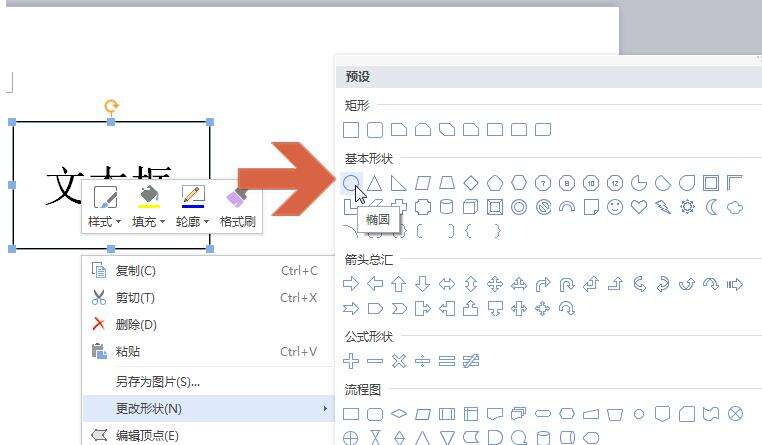
Task: Select the smiley face shape
Action: point(615,207)
